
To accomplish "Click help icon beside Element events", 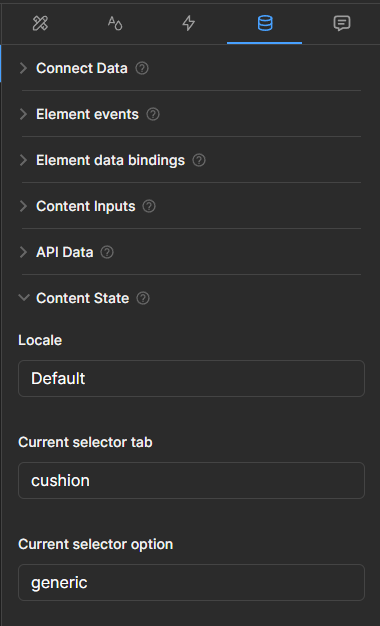I will pyautogui.click(x=153, y=115).
